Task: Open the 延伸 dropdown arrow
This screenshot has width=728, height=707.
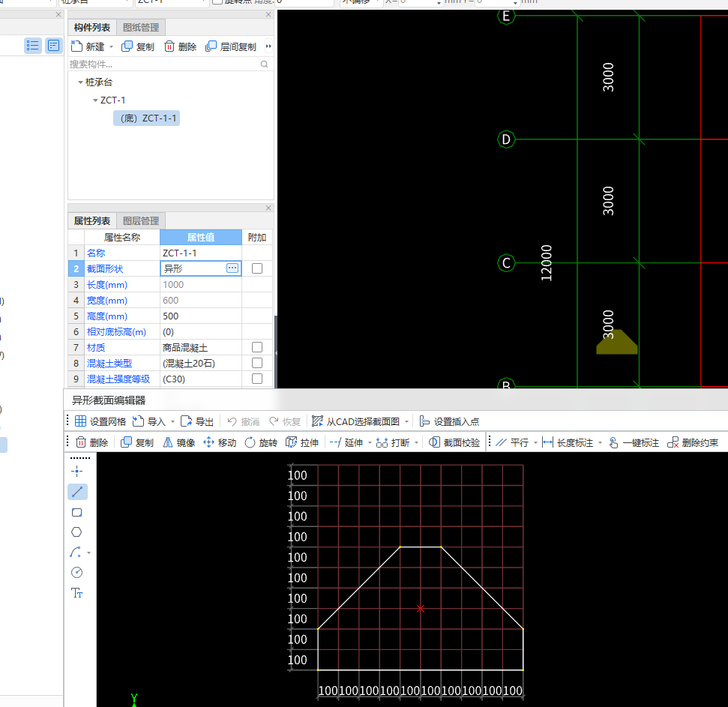Action: tap(370, 443)
